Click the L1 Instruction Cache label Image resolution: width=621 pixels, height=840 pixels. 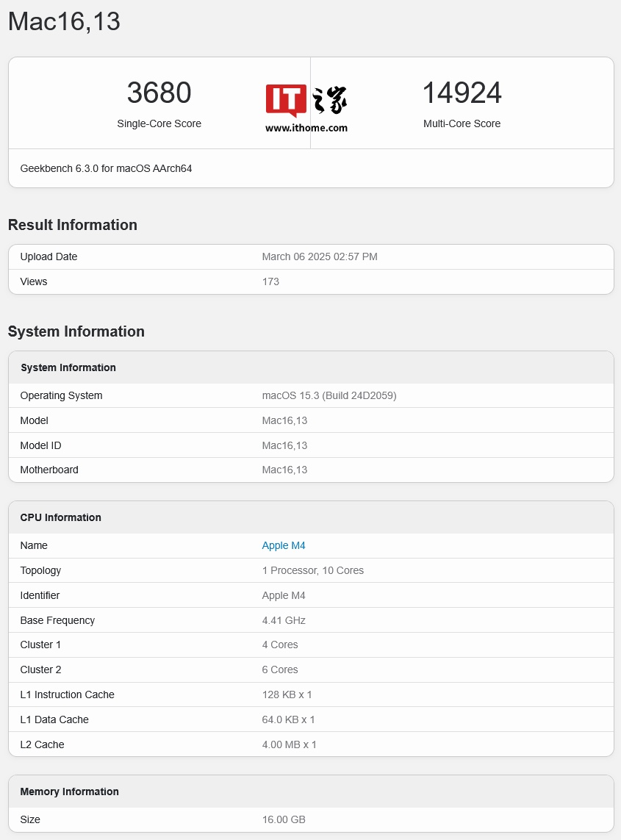pyautogui.click(x=67, y=694)
